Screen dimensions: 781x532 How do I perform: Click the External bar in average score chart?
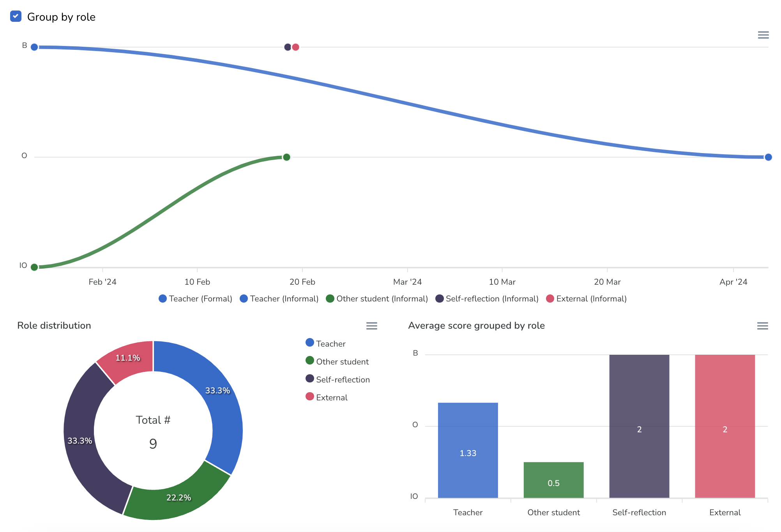pyautogui.click(x=724, y=427)
